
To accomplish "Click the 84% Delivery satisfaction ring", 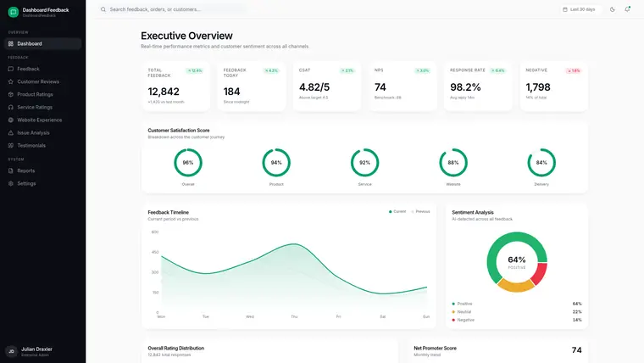I will tap(541, 162).
